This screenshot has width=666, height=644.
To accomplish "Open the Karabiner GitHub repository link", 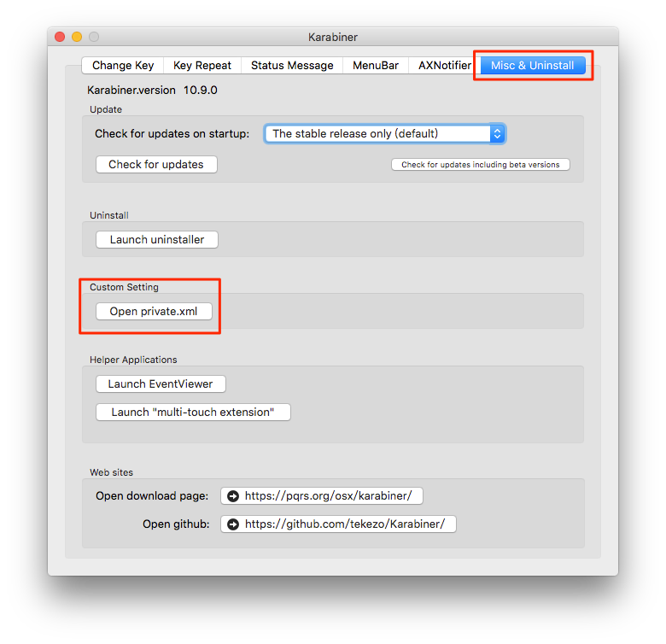I will 338,524.
